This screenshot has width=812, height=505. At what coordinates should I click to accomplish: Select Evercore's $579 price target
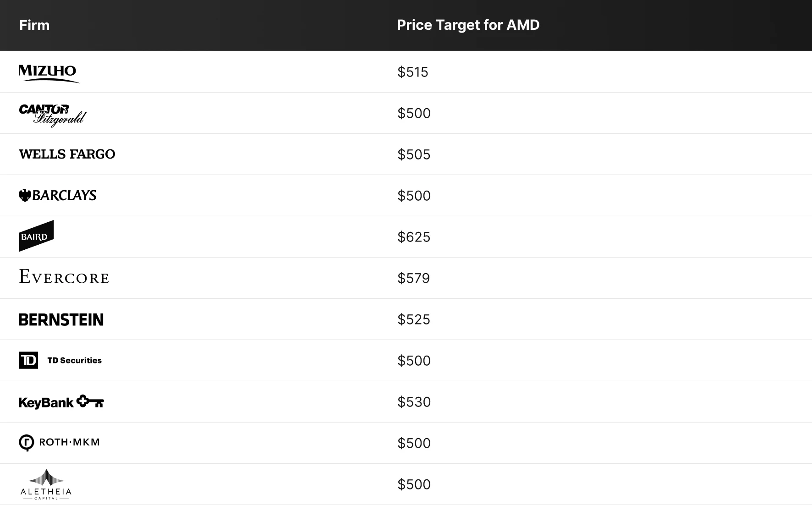(x=413, y=278)
